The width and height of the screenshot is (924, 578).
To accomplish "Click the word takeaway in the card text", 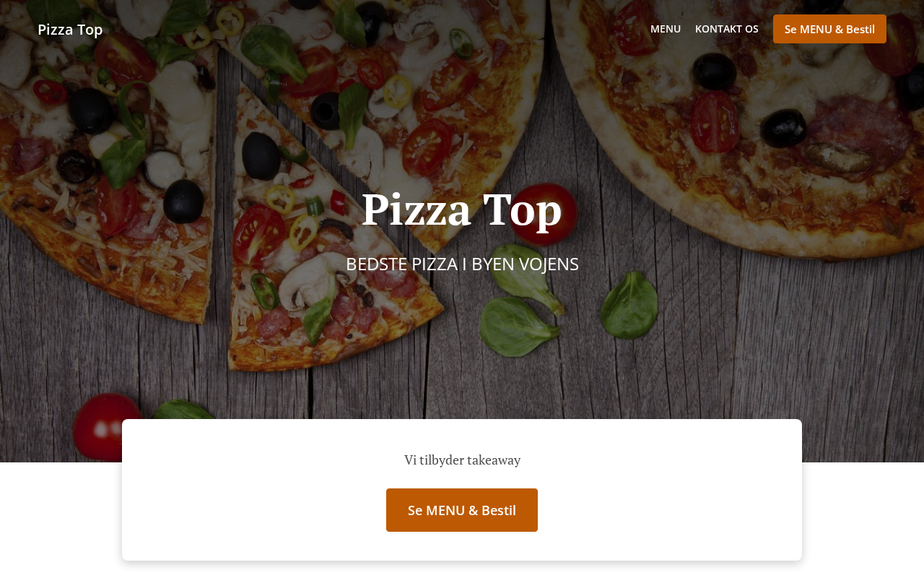I will coord(494,460).
